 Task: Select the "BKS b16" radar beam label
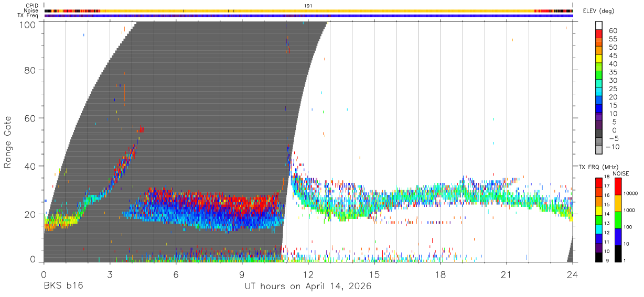(x=63, y=287)
